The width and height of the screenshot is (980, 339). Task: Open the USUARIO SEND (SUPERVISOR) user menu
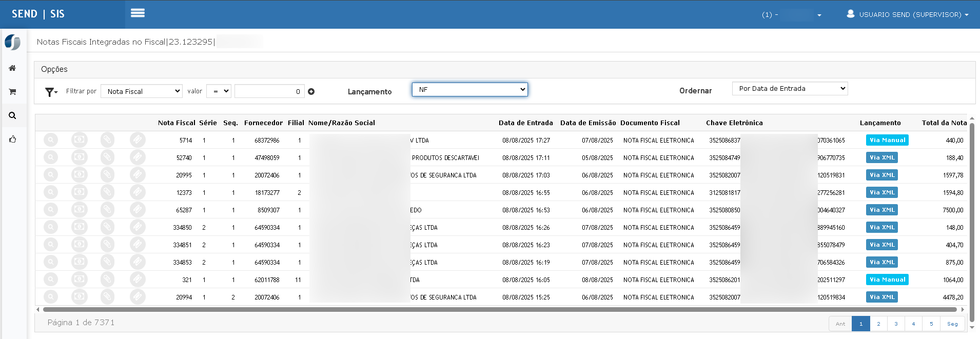pos(908,14)
